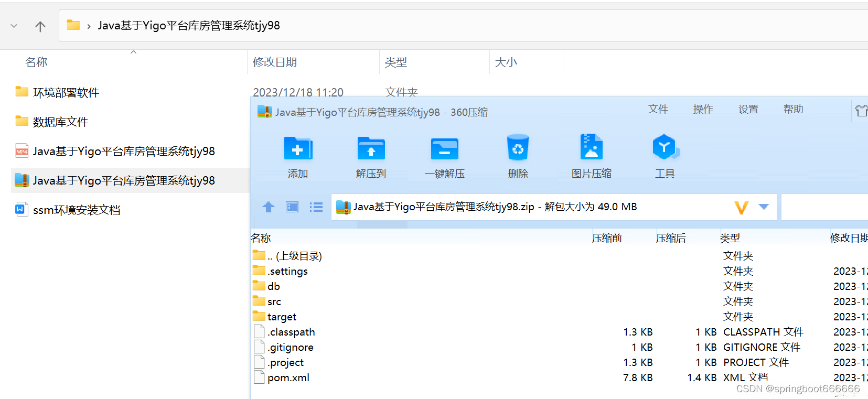
Task: Select the CLASSPATH 文件 type cell
Action: pyautogui.click(x=763, y=332)
